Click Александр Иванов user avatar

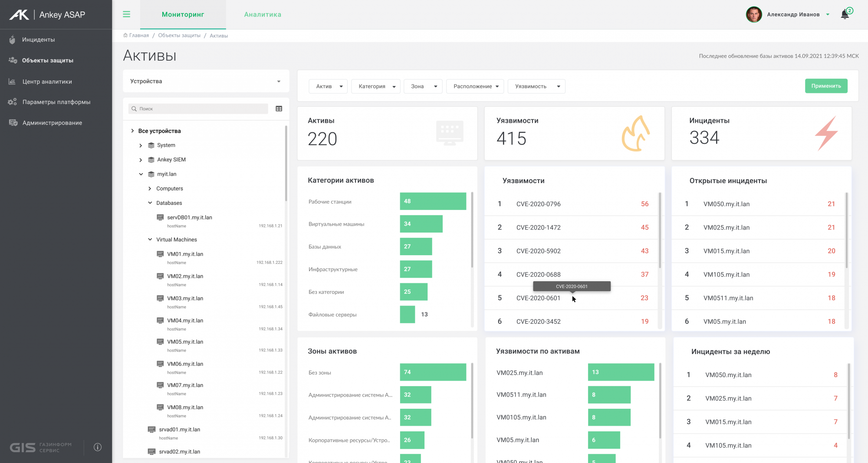click(x=754, y=14)
